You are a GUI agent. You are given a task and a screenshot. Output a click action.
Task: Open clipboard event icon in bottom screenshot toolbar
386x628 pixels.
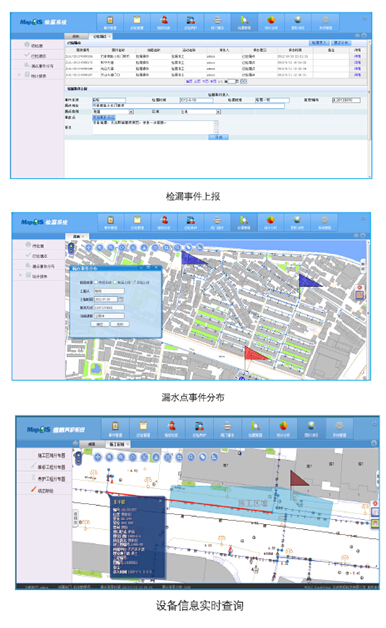tap(115, 427)
